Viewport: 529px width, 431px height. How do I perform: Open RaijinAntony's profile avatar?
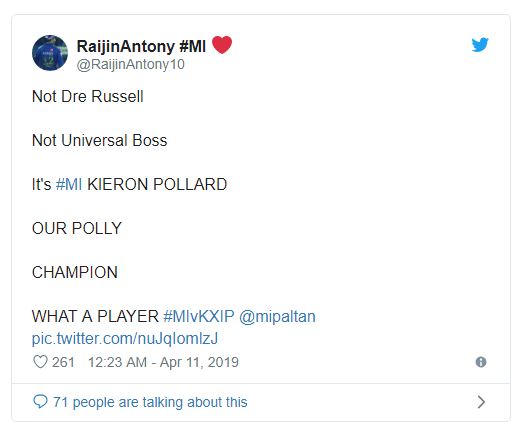click(x=50, y=53)
